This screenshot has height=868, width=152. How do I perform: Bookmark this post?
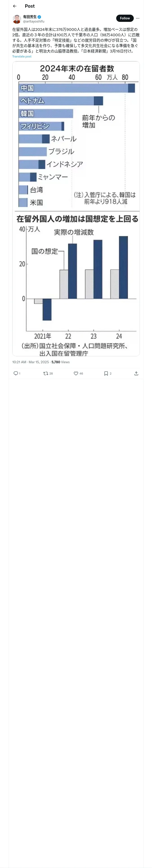click(106, 373)
